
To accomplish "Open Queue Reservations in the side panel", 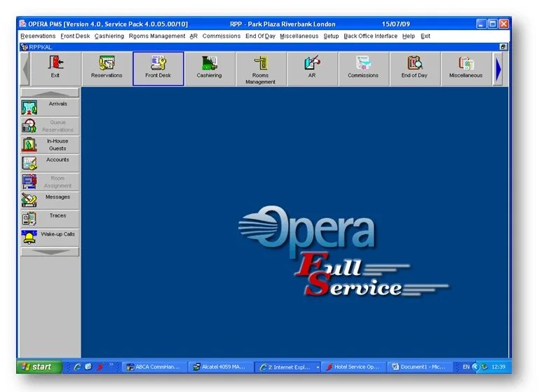I will pos(50,126).
